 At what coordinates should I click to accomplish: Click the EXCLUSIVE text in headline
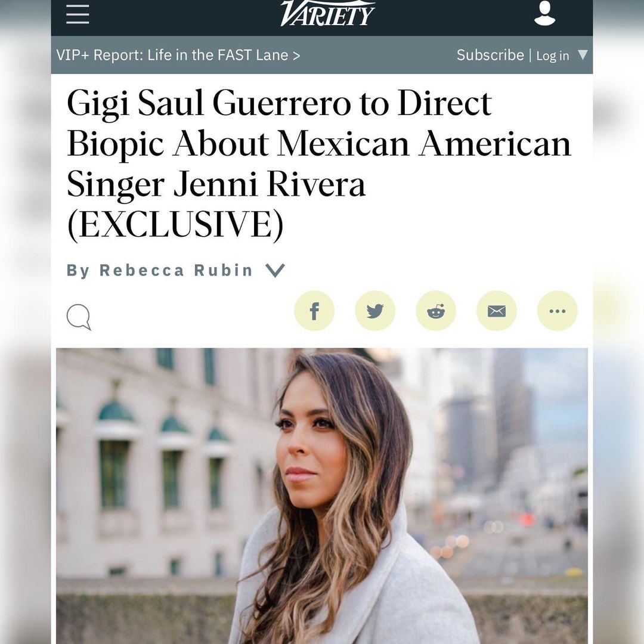coord(175,224)
